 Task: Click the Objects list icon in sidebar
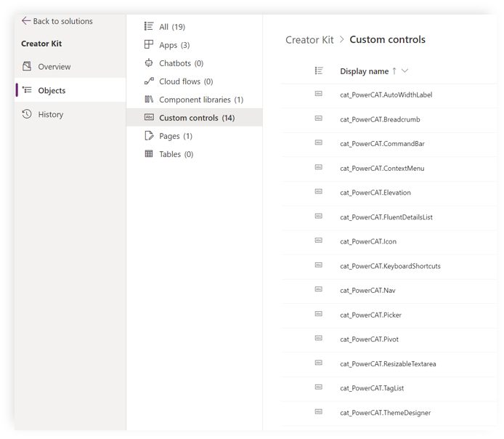(27, 90)
